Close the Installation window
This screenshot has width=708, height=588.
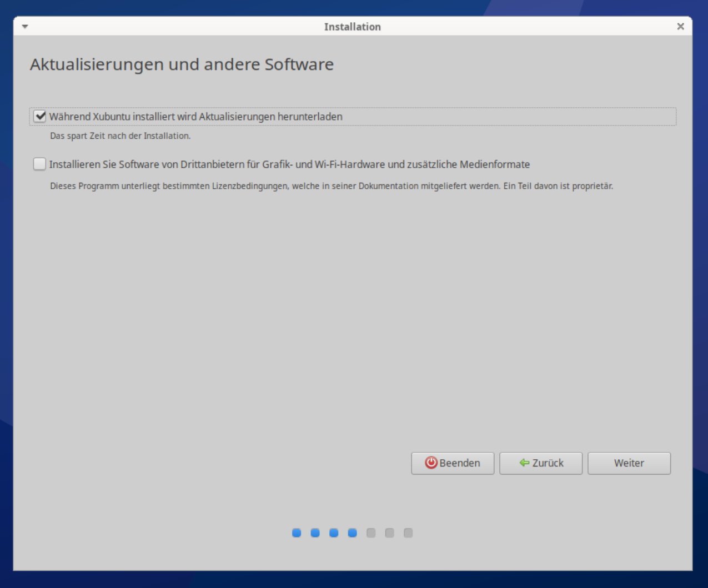point(680,27)
